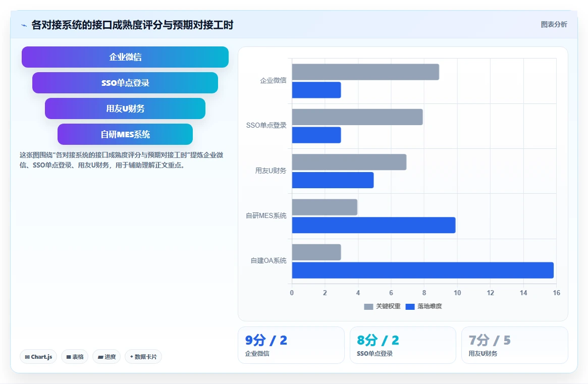This screenshot has width=588, height=384.
Task: Toggle the 关键权重 legend swatch
Action: click(368, 307)
